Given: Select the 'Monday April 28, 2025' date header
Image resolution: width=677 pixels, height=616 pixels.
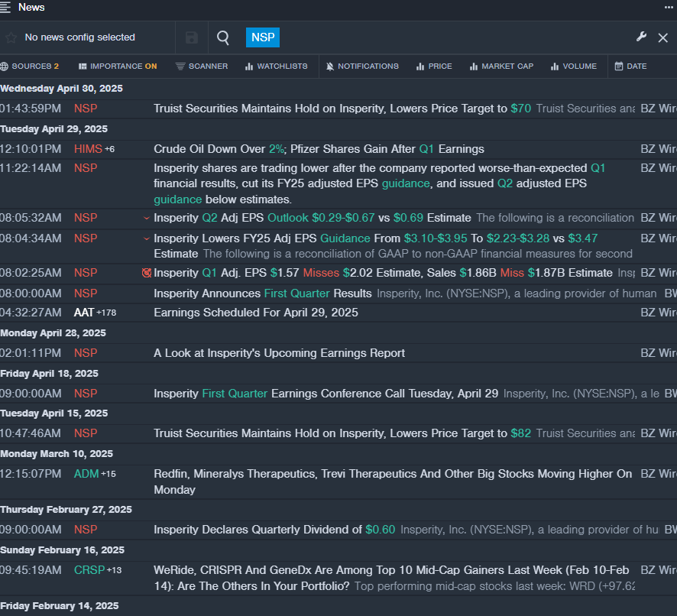Looking at the screenshot, I should point(53,333).
